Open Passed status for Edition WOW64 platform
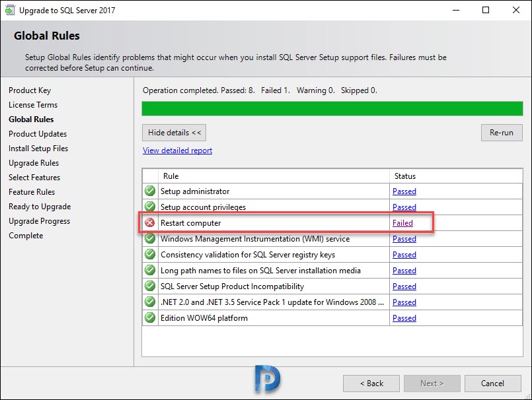This screenshot has height=400, width=532. [404, 318]
